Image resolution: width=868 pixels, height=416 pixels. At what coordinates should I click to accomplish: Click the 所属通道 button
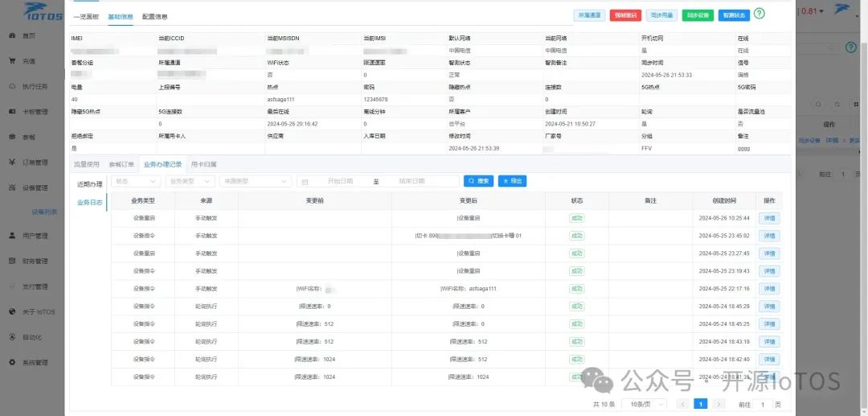tap(589, 15)
